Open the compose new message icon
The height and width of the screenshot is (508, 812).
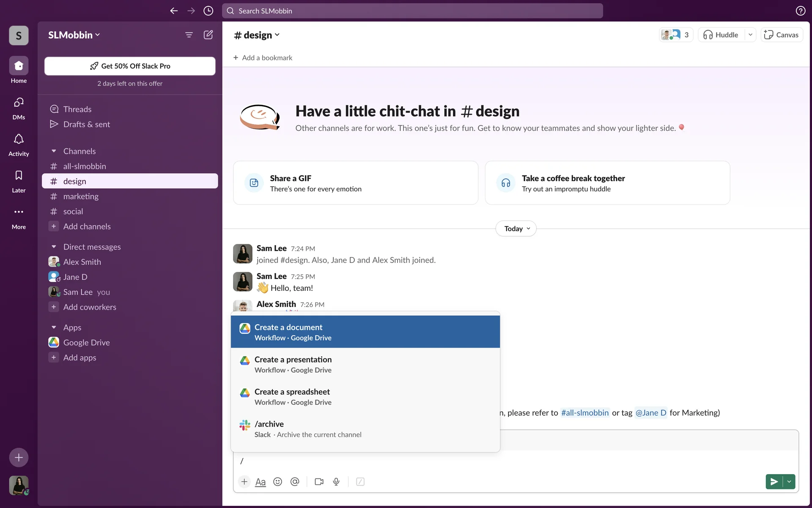[x=208, y=35]
